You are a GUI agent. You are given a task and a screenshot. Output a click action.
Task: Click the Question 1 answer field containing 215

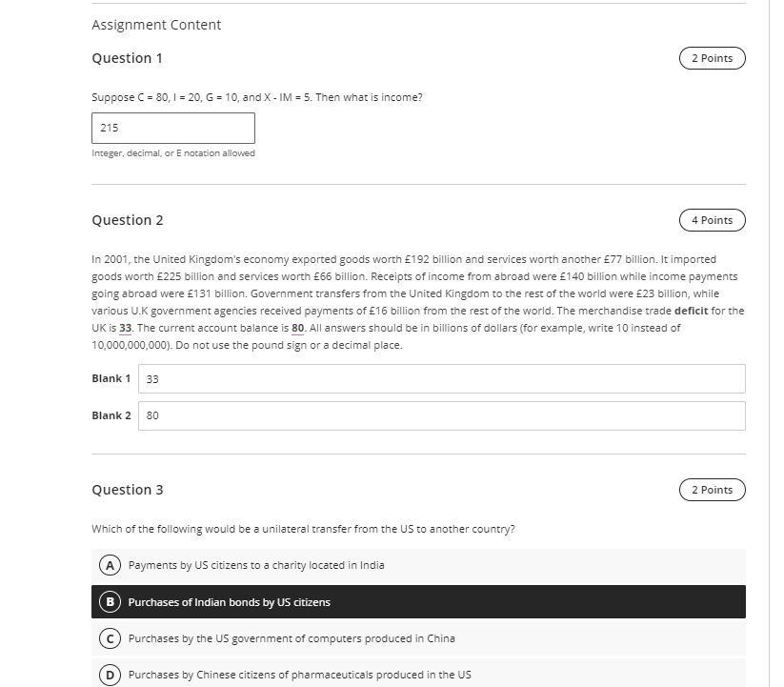tap(172, 128)
